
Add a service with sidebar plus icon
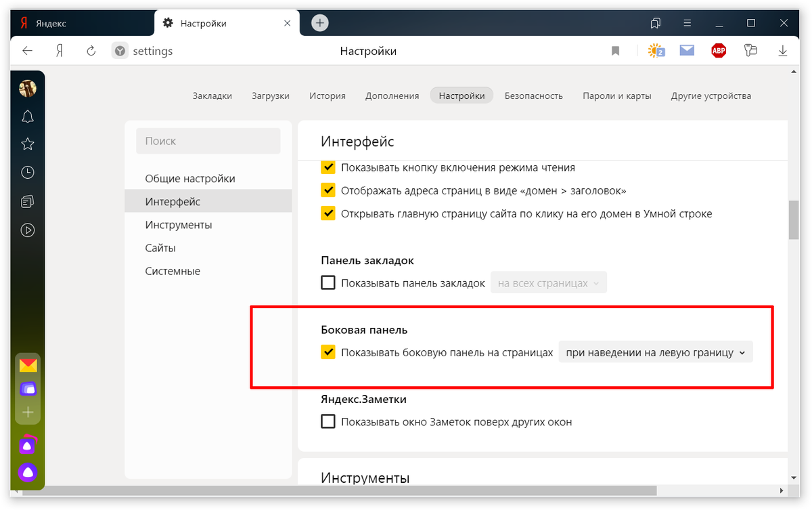[28, 412]
